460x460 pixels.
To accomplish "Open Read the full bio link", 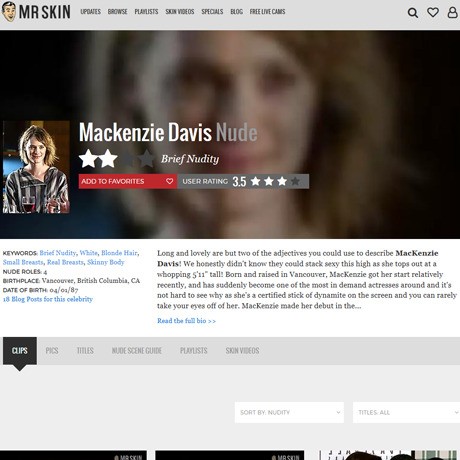I will [186, 321].
